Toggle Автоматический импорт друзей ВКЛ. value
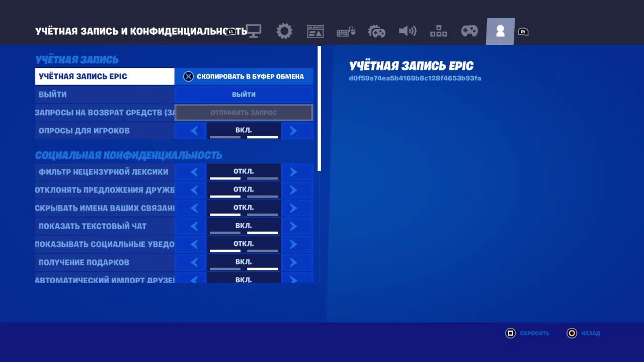 244,278
